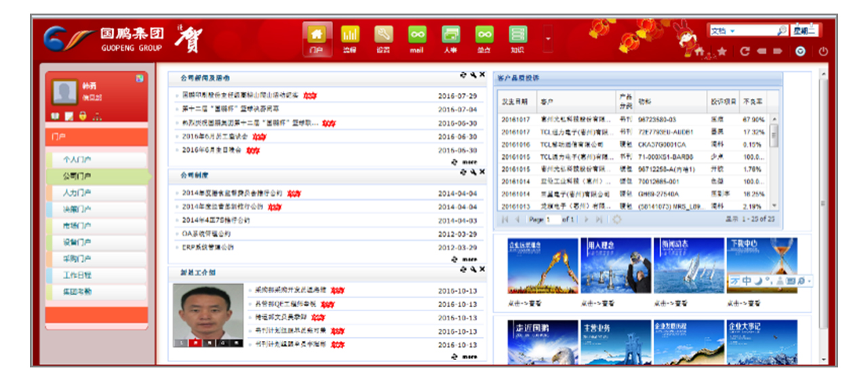
Task: Open the 下载中心 hourglass image tile
Action: (x=762, y=265)
